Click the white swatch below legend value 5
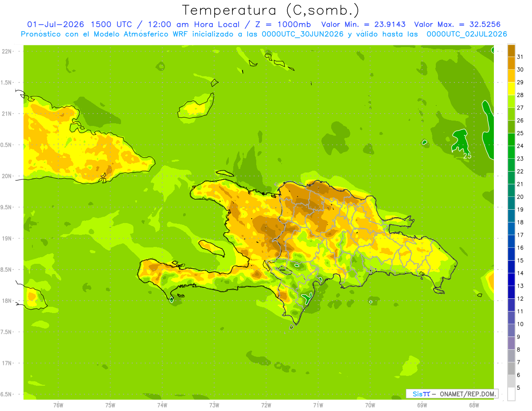Screen dimensions: 532x411 (x=511, y=394)
